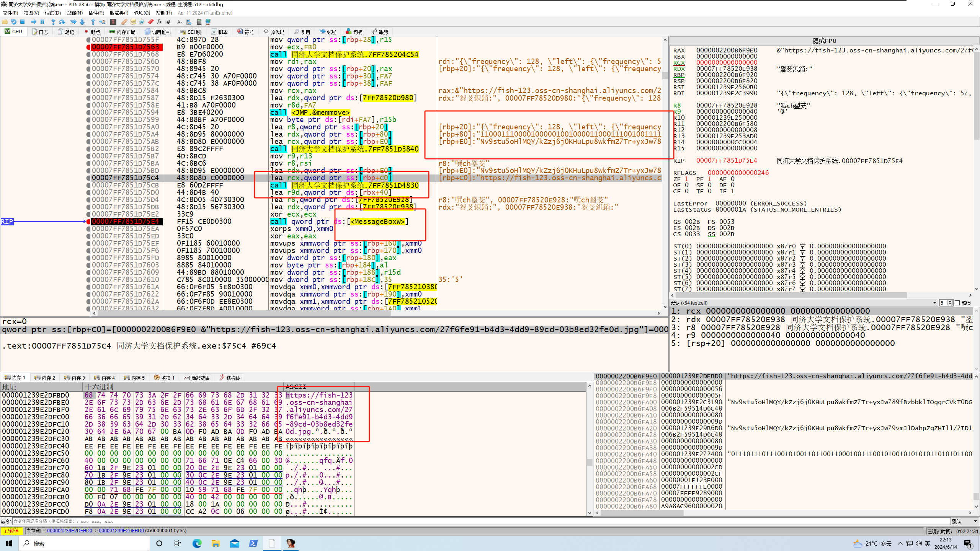Open the command bar 默认 dropdown
This screenshot has width=980, height=551.
pyautogui.click(x=965, y=522)
